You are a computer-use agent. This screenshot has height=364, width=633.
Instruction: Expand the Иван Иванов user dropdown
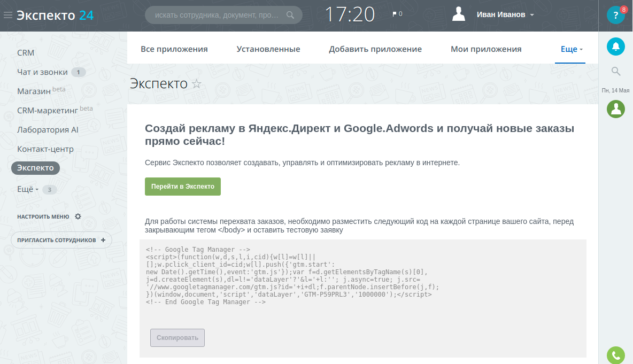tap(505, 14)
